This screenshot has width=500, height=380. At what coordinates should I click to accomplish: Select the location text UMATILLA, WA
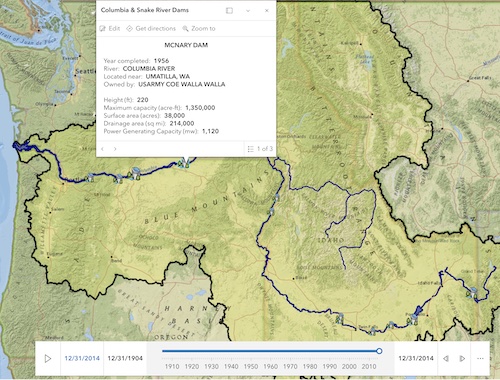[168, 76]
